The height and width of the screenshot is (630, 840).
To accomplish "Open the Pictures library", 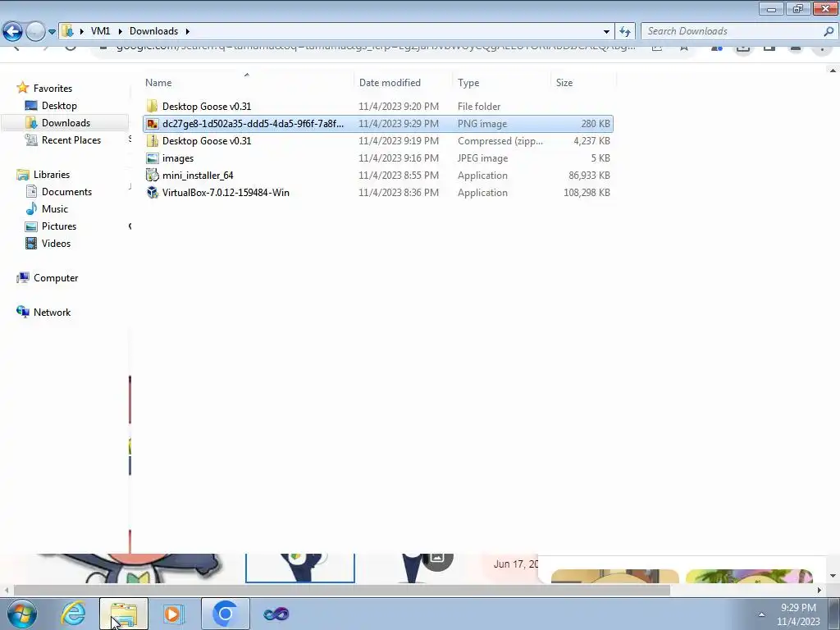I will tap(59, 226).
